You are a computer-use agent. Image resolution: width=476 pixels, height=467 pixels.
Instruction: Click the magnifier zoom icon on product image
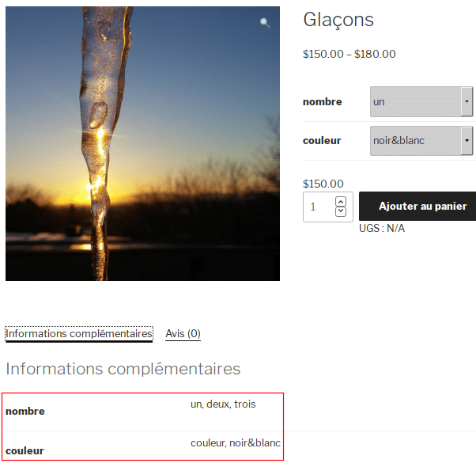265,22
